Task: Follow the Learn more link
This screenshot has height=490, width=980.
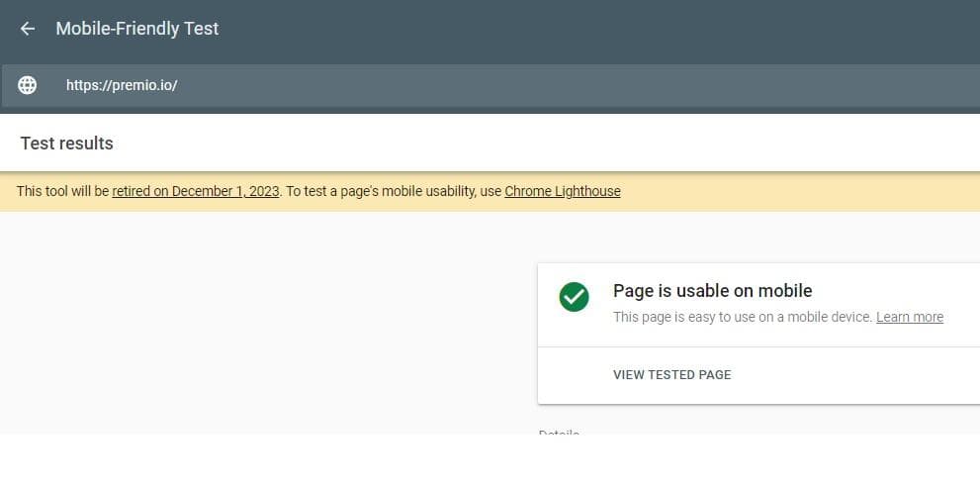Action: (x=910, y=317)
